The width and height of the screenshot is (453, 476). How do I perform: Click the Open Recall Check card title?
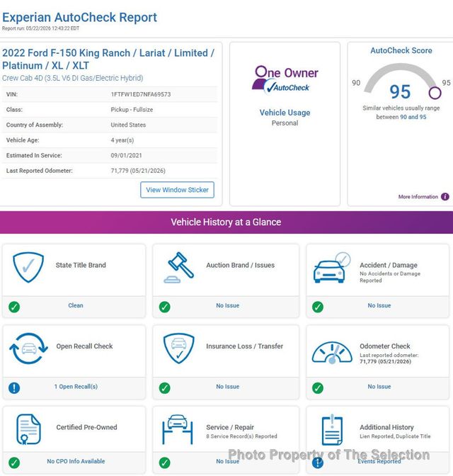coord(84,346)
